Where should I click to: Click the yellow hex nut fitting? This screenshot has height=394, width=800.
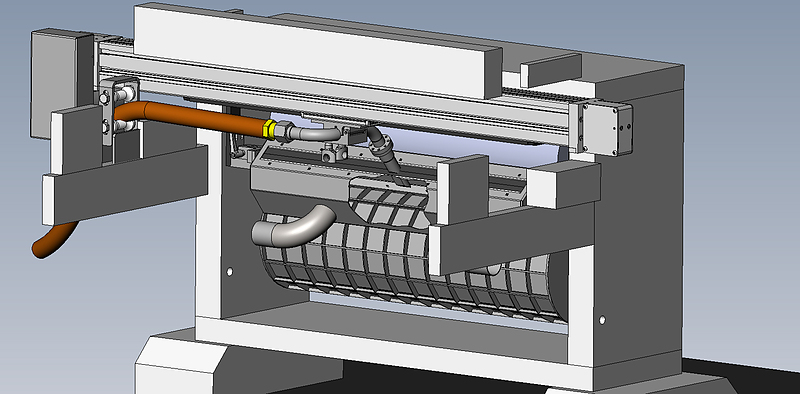coord(268,128)
